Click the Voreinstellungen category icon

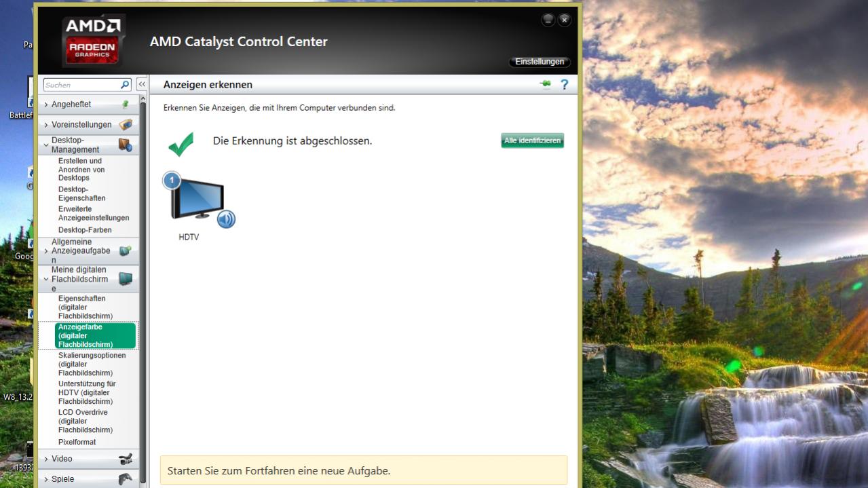[126, 125]
